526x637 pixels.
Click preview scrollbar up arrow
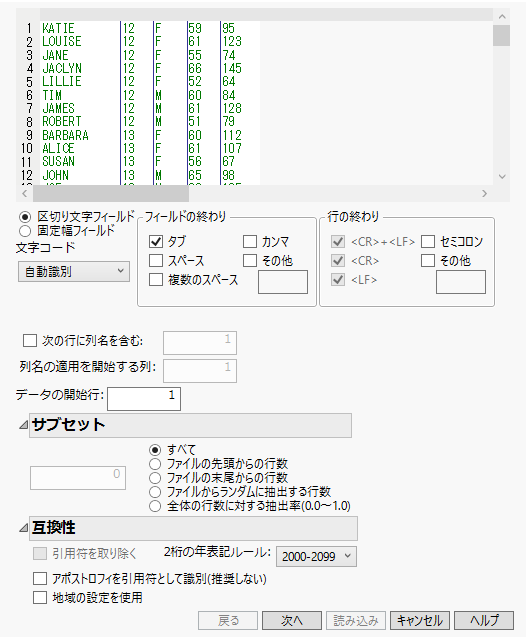coord(502,17)
